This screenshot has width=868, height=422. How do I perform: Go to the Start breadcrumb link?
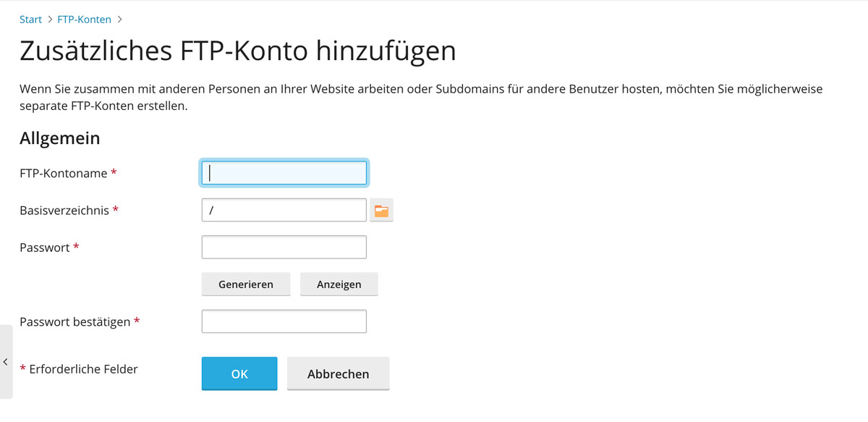30,20
